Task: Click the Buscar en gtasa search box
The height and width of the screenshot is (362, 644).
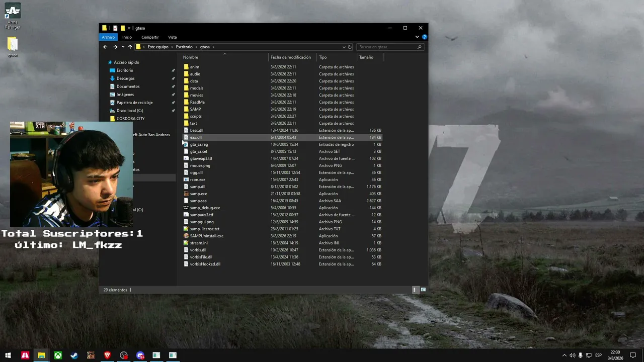Action: pos(390,47)
